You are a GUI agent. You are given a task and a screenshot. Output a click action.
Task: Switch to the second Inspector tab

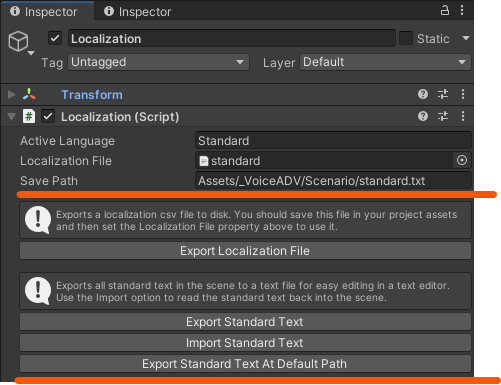[137, 12]
